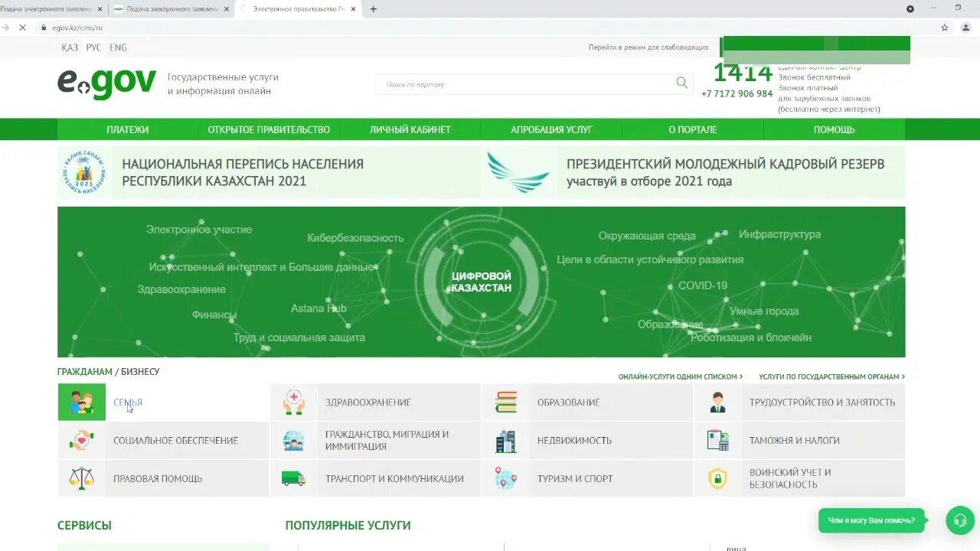Click the e.gov portal logo
Viewport: 980px width, 551px height.
[x=106, y=83]
